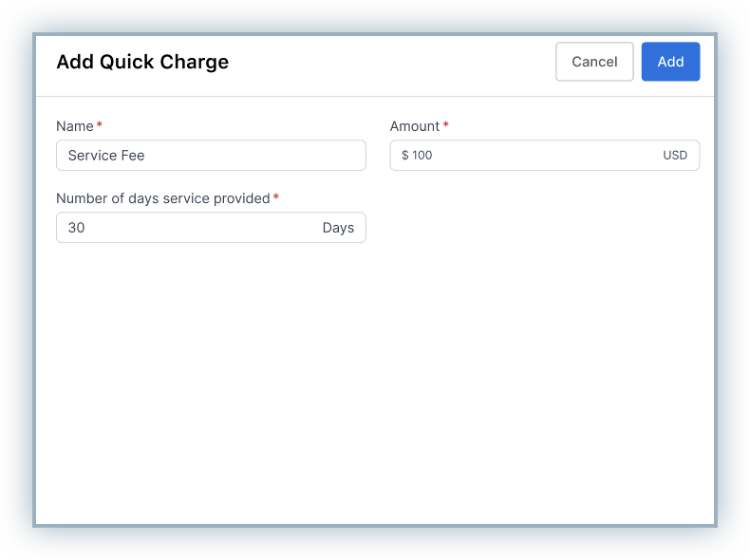
Task: Click the red asterisk beside Name
Action: pyautogui.click(x=100, y=126)
